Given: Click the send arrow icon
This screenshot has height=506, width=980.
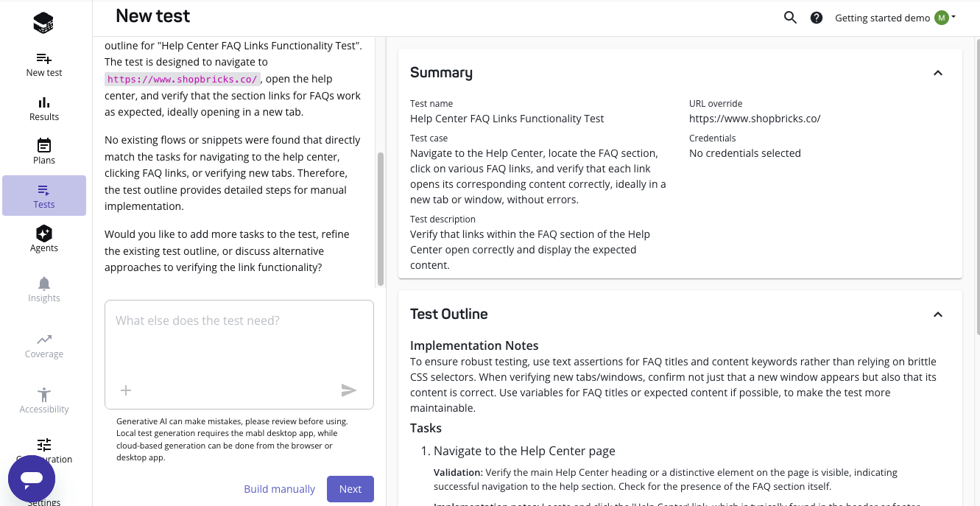Looking at the screenshot, I should (x=349, y=390).
